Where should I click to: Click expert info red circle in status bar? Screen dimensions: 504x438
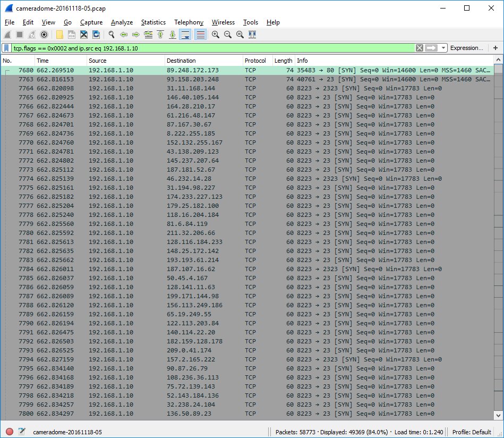click(10, 432)
